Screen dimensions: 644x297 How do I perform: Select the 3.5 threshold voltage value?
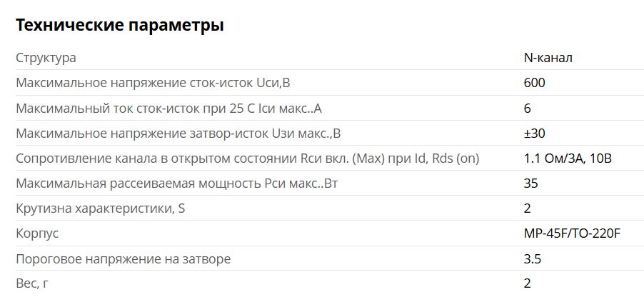click(x=532, y=258)
